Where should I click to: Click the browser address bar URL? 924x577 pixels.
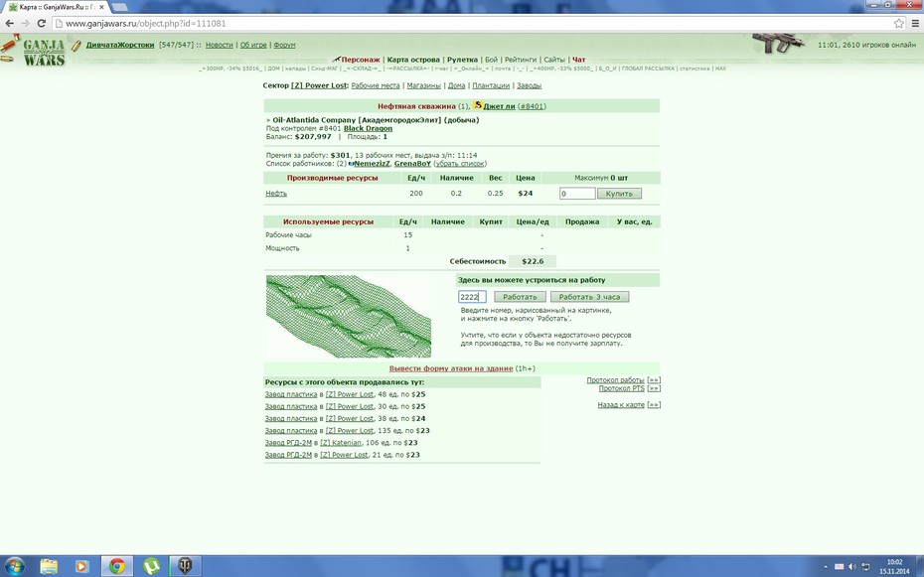coord(145,24)
